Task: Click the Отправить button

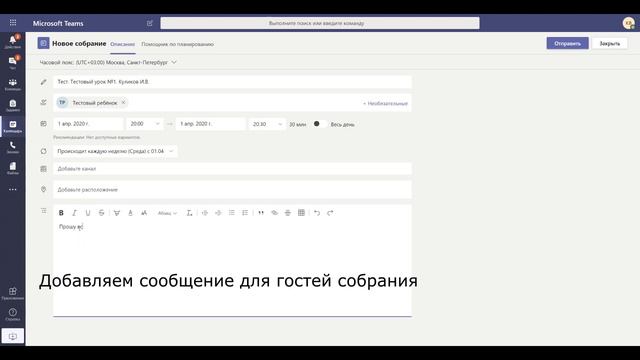Action: (x=567, y=43)
